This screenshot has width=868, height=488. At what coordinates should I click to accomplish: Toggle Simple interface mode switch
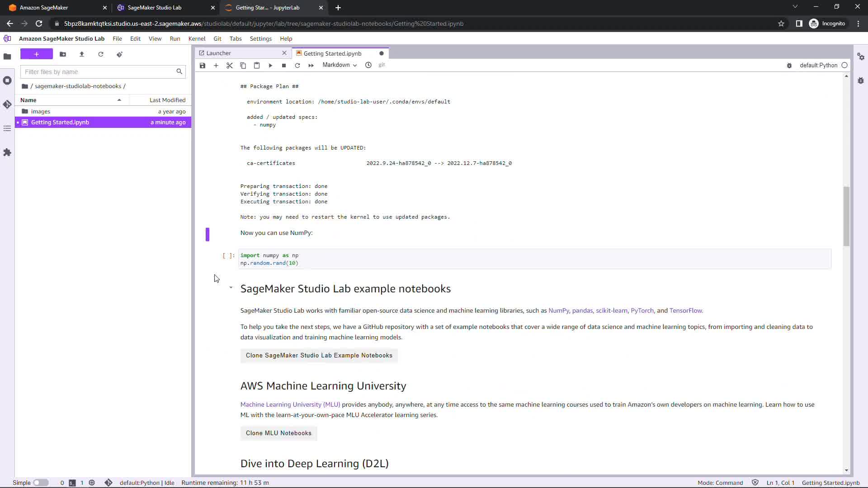(x=41, y=483)
